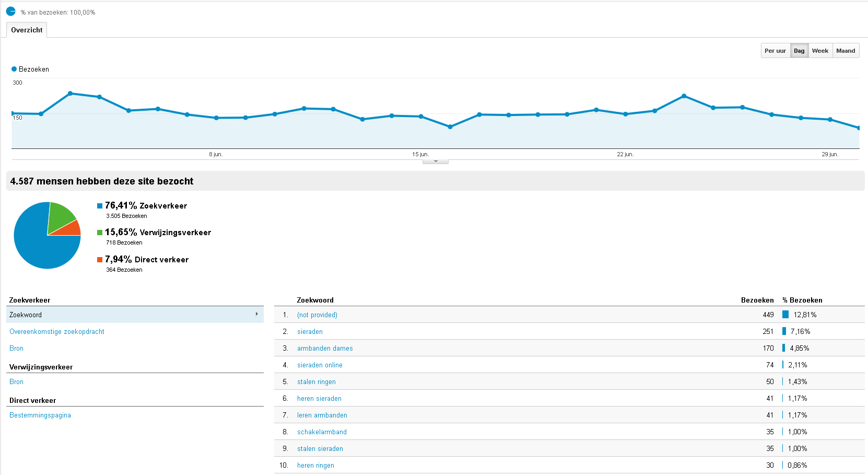Image resolution: width=868 pixels, height=475 pixels.
Task: Switch graph to Maand view
Action: tap(846, 51)
